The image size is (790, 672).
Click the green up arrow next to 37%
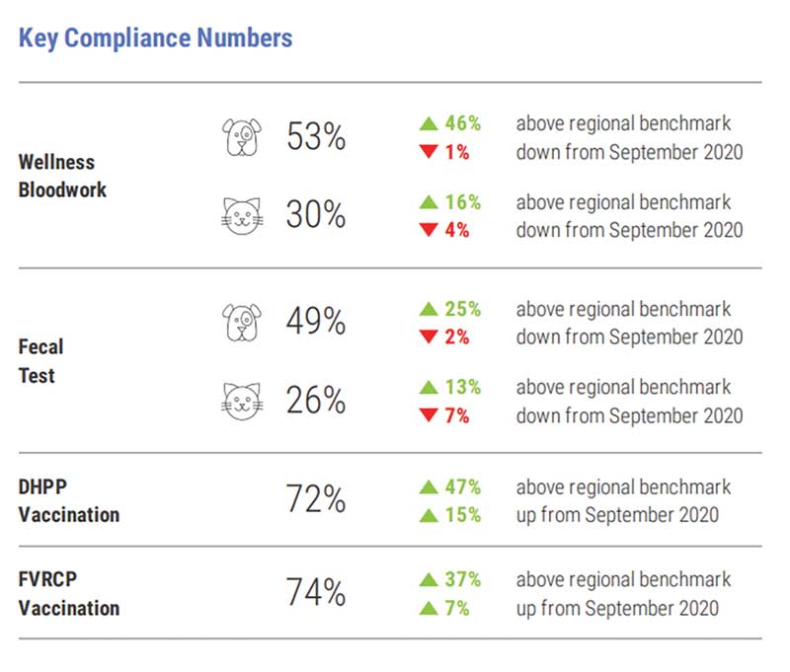pos(429,579)
